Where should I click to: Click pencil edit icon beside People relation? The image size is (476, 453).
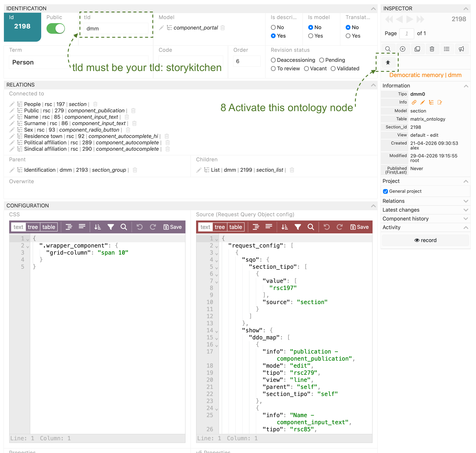tap(12, 104)
